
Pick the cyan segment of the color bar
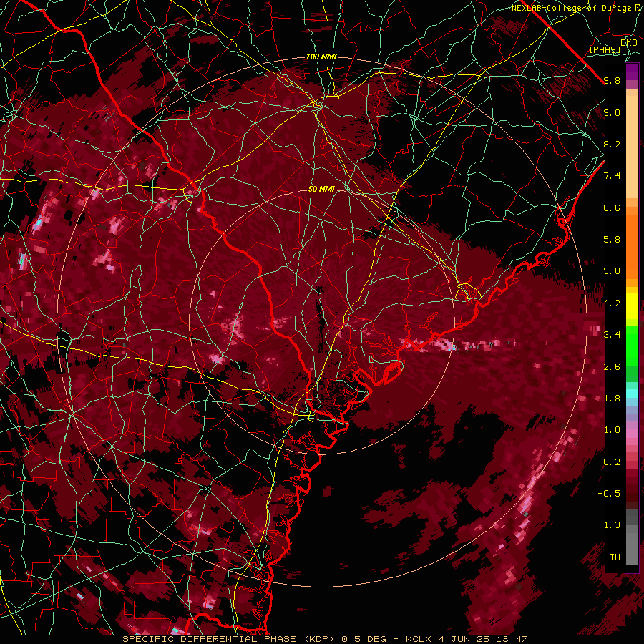632,394
